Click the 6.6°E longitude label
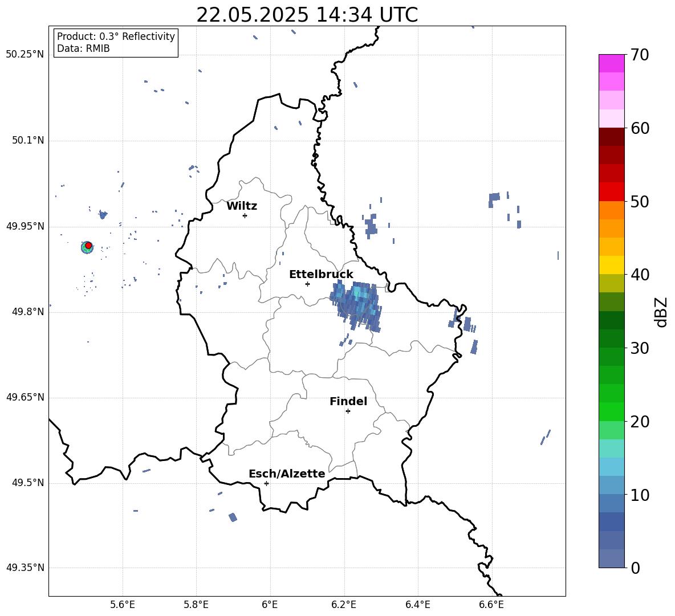675x616 pixels. (x=491, y=605)
